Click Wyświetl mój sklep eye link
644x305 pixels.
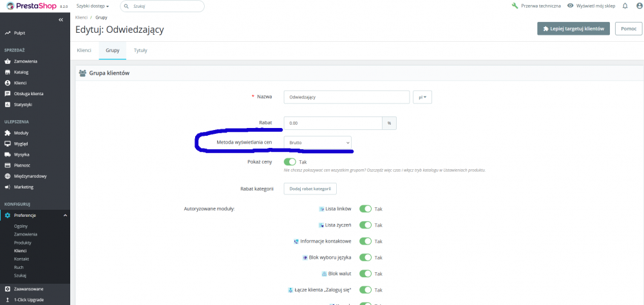click(591, 6)
